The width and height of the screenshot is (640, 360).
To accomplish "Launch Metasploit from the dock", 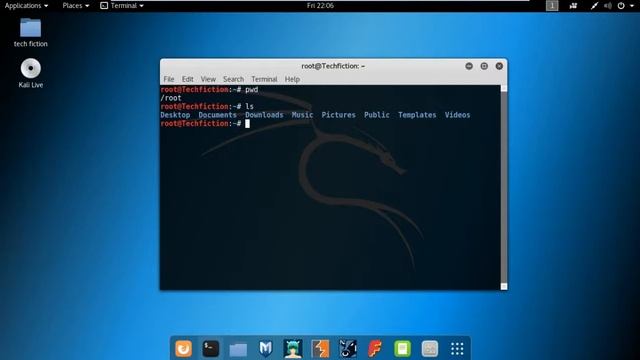I will [265, 349].
